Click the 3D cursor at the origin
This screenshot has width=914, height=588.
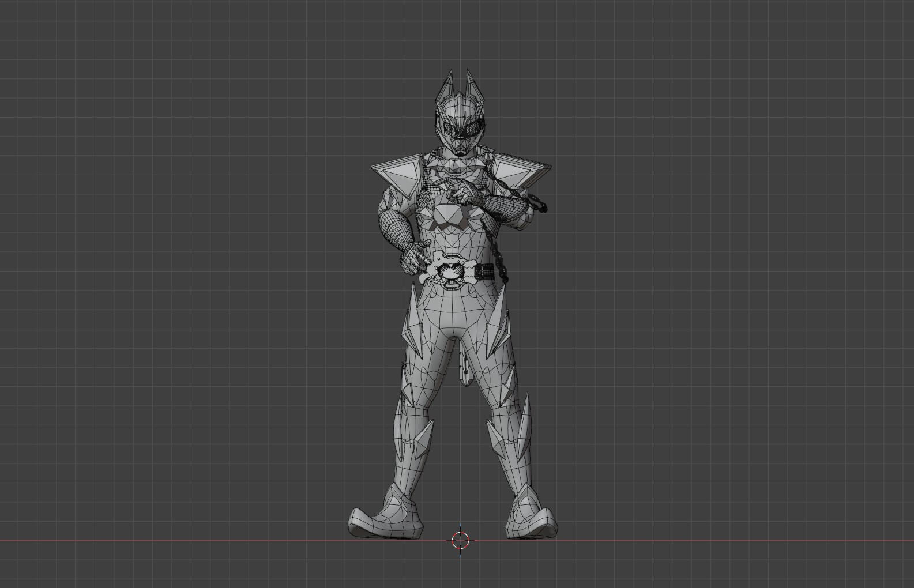[x=460, y=540]
